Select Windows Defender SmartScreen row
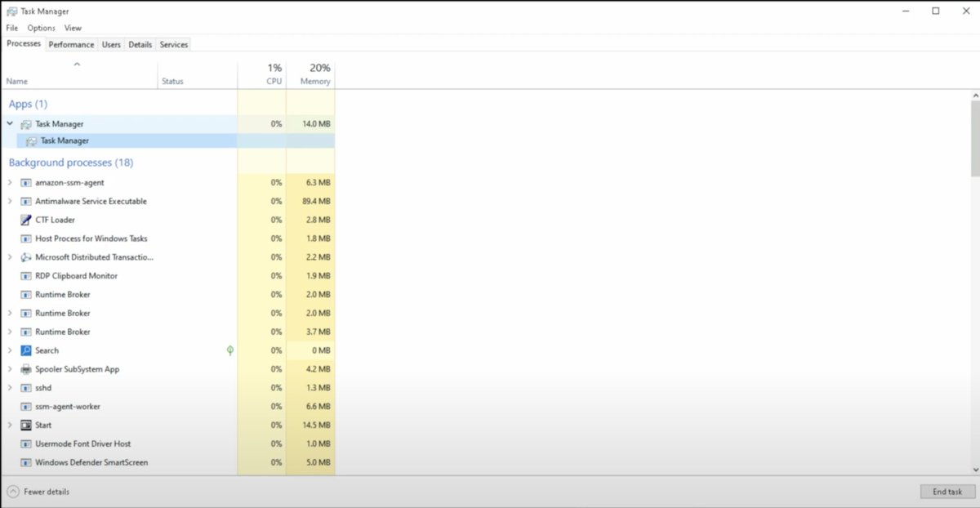 tap(168, 463)
